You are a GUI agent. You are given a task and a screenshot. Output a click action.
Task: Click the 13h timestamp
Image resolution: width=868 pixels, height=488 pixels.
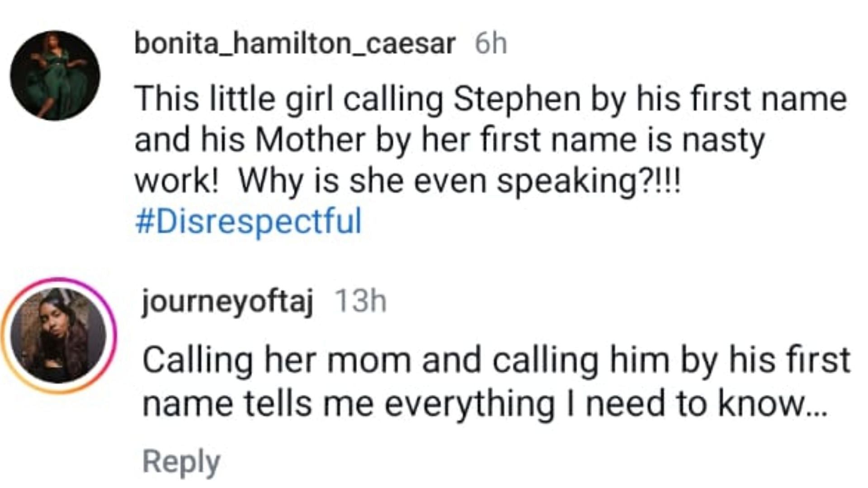tap(360, 301)
